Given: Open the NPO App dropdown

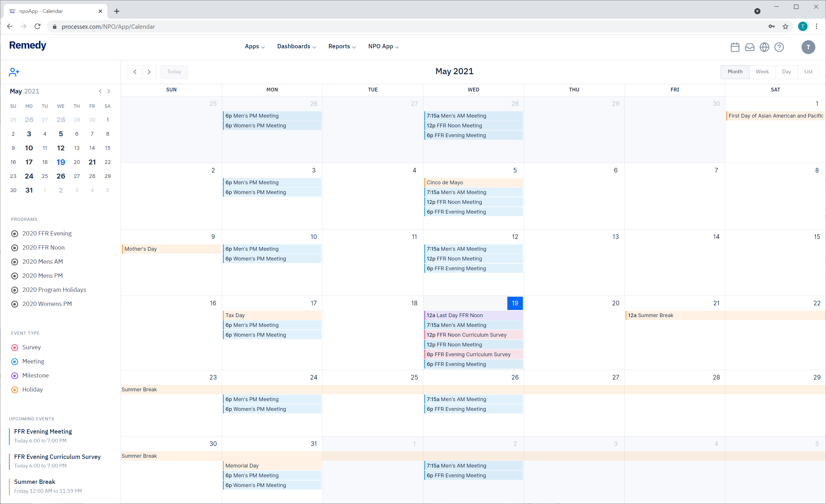Looking at the screenshot, I should pos(383,47).
